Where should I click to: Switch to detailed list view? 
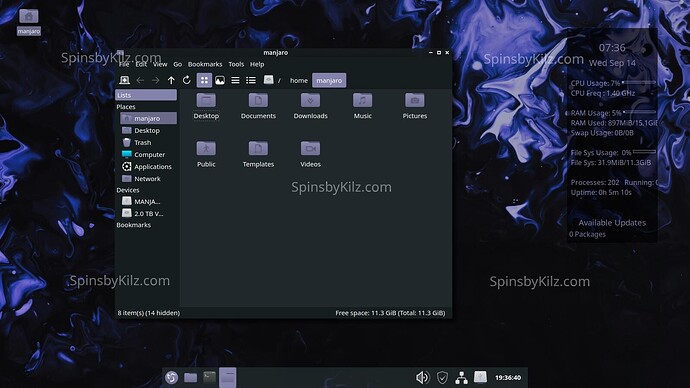pos(251,80)
